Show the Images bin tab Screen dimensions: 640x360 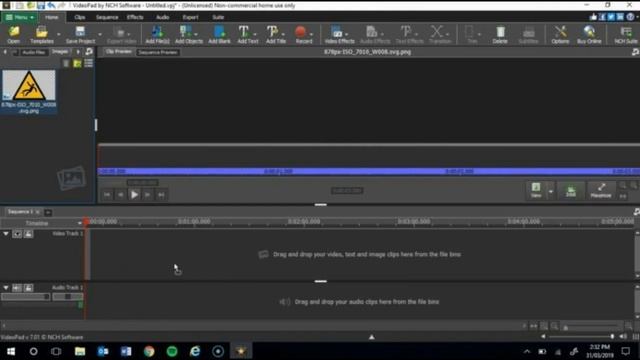coord(60,52)
